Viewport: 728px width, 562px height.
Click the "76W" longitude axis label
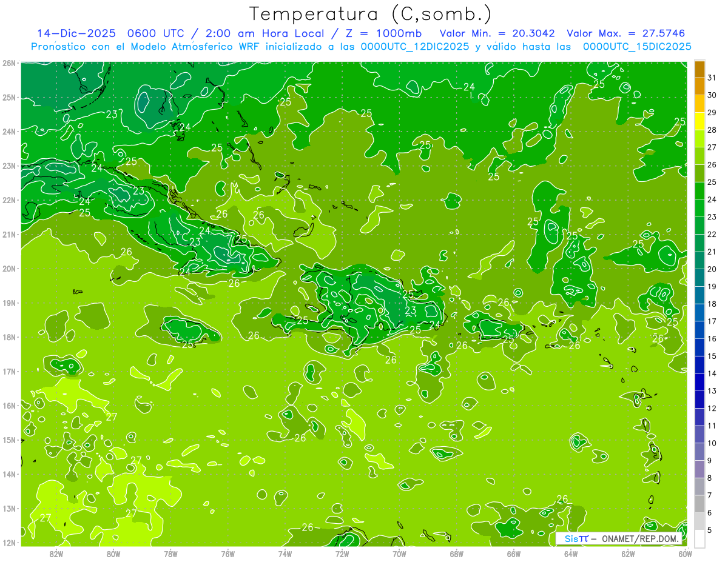point(227,554)
